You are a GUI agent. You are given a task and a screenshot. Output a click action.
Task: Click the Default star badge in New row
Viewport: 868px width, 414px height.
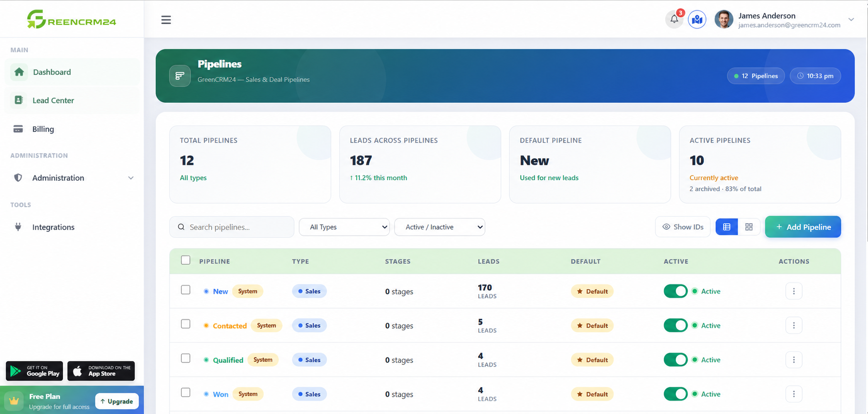click(x=592, y=291)
